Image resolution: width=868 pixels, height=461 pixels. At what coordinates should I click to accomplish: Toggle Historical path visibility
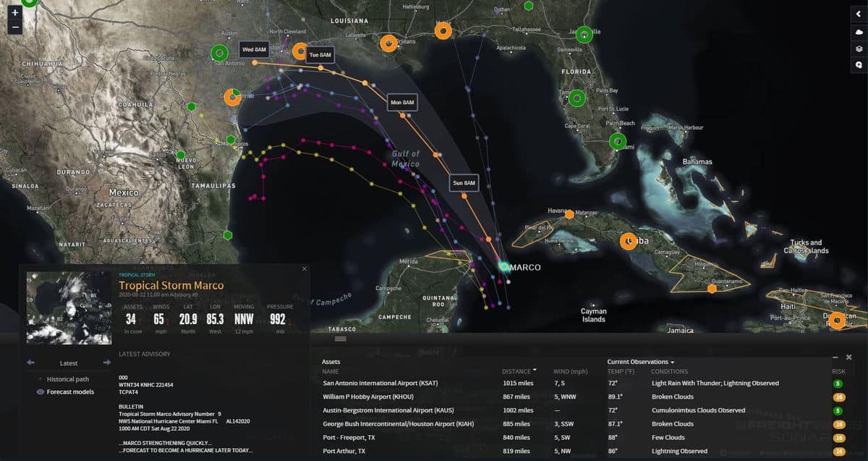click(68, 379)
